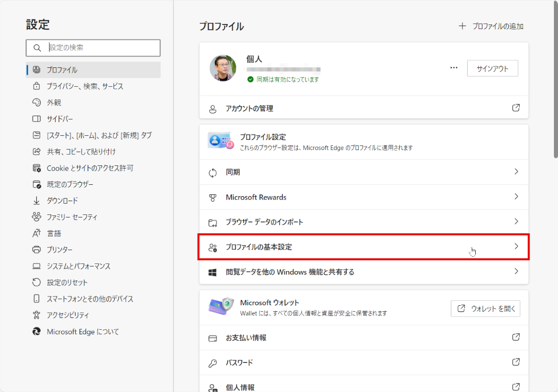The height and width of the screenshot is (392, 558).
Task: Click the palette icon next to 外観
Action: tap(37, 103)
